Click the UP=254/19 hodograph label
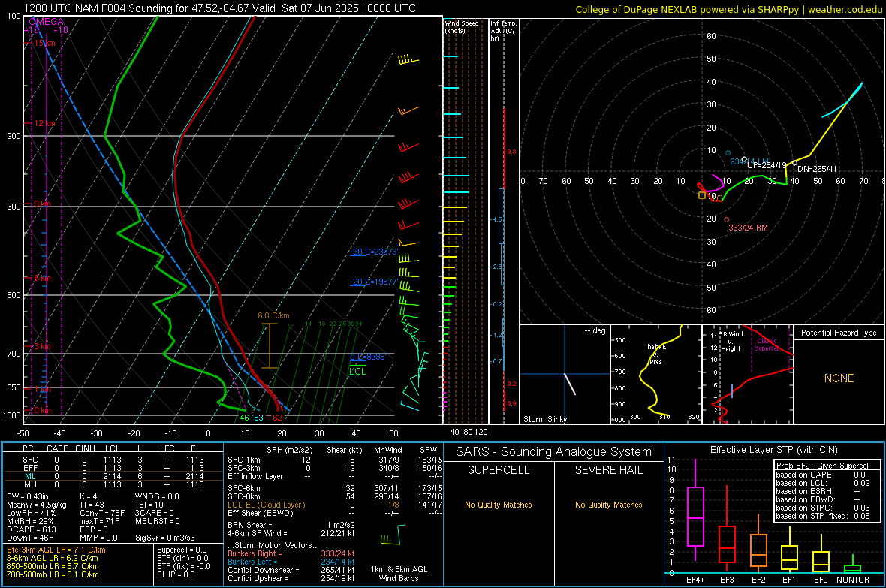886x588 pixels. 767,165
